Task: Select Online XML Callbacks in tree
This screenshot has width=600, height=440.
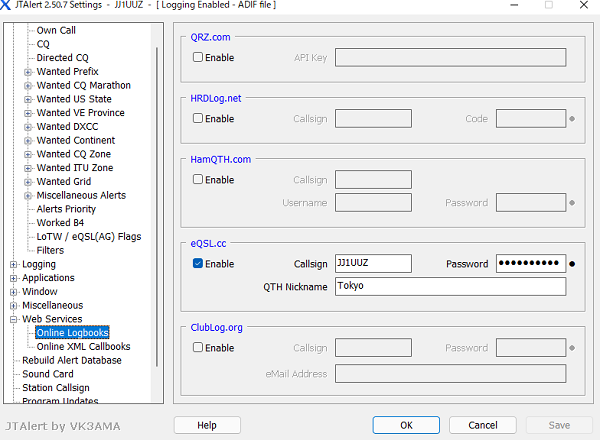Action: click(x=83, y=347)
